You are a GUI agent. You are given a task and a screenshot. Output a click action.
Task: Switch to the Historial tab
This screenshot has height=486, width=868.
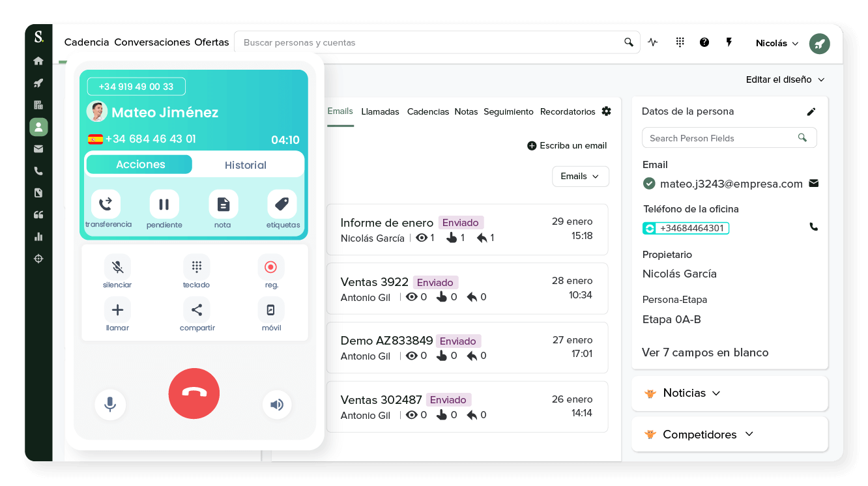pos(246,165)
